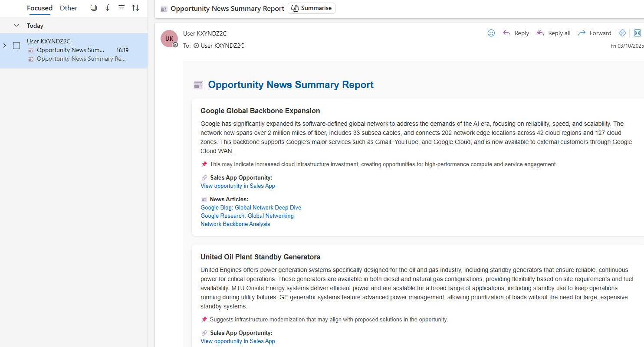This screenshot has width=644, height=347.
Task: Open the Apps grid icon
Action: 637,33
